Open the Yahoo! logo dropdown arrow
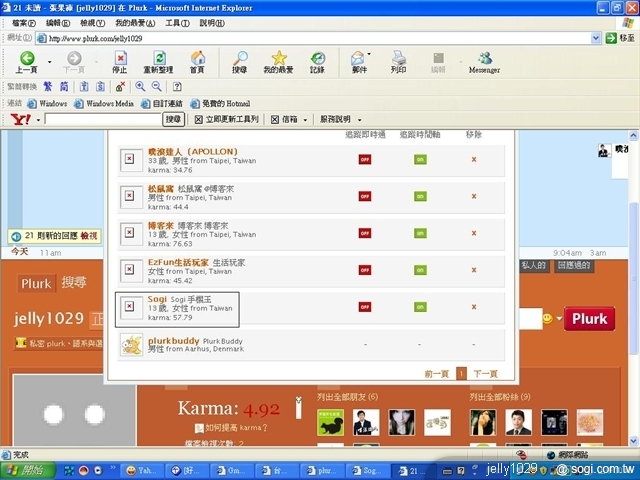The height and width of the screenshot is (480, 640). (38, 120)
